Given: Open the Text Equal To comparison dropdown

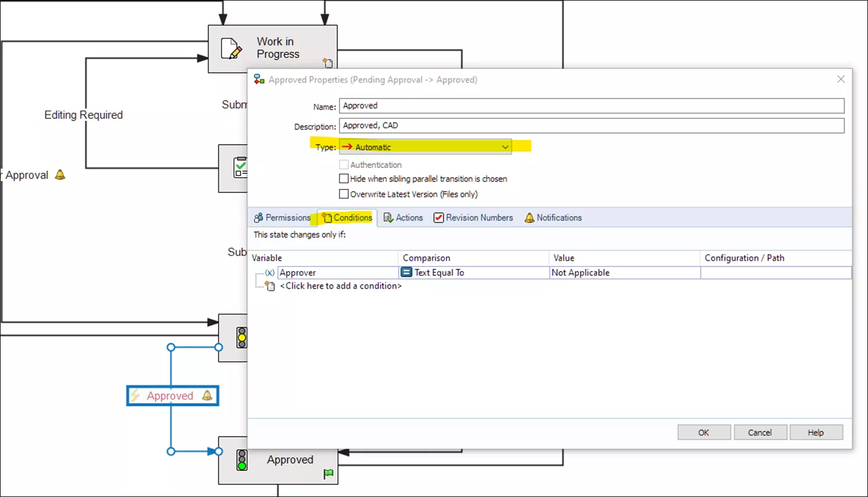Looking at the screenshot, I should (473, 273).
